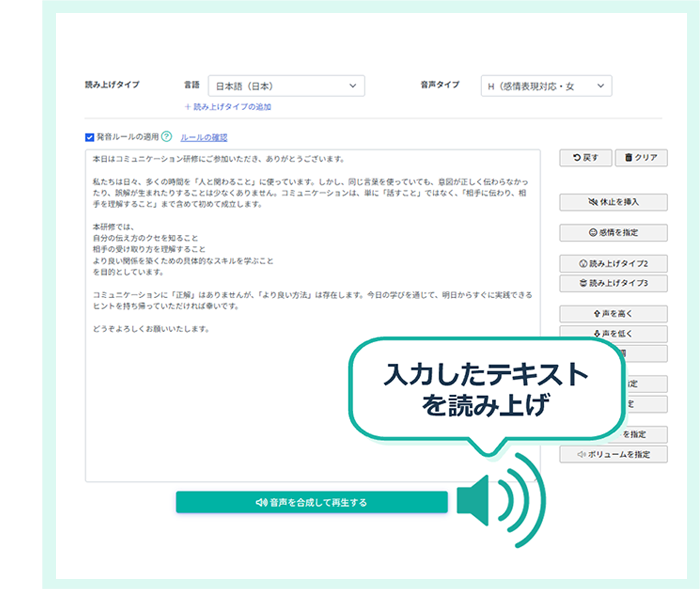Open the 言語 language dropdown
The width and height of the screenshot is (700, 593).
point(286,87)
